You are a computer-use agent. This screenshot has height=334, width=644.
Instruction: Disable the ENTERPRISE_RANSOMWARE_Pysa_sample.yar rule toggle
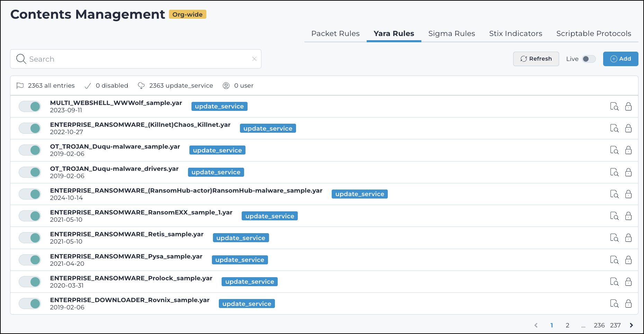[30, 260]
